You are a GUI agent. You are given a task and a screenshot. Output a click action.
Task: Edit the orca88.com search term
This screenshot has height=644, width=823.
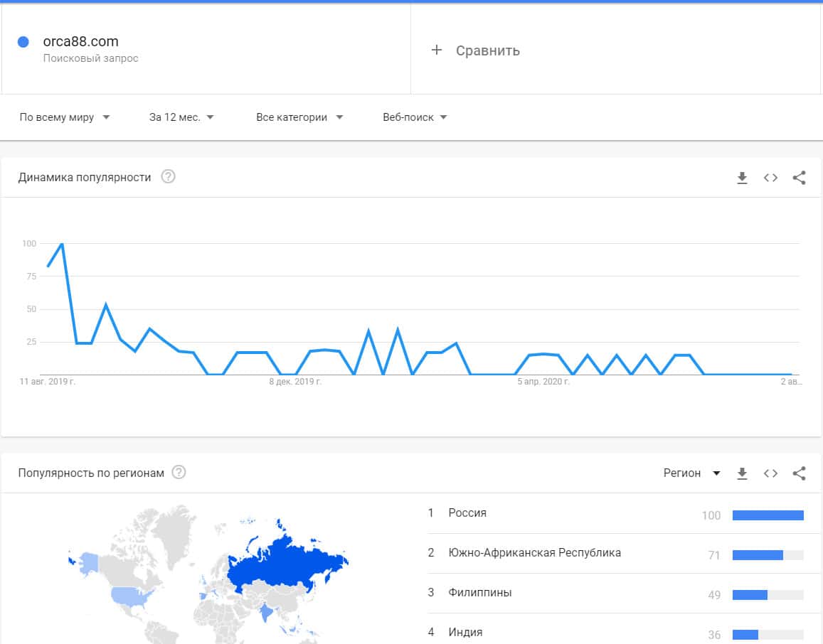click(x=80, y=42)
